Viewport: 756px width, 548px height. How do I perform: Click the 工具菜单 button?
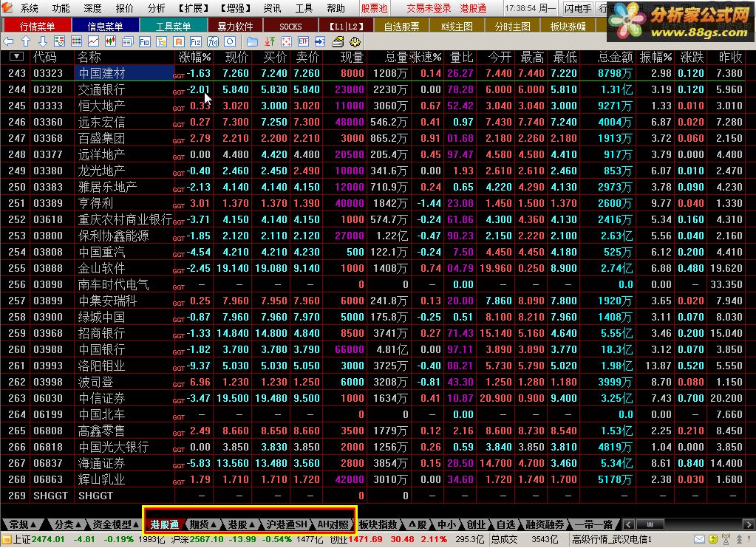pos(173,26)
